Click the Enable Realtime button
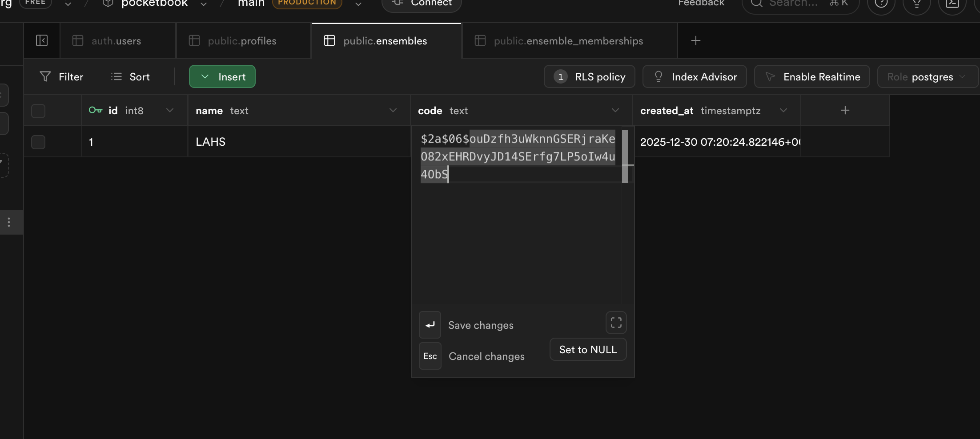 point(811,76)
